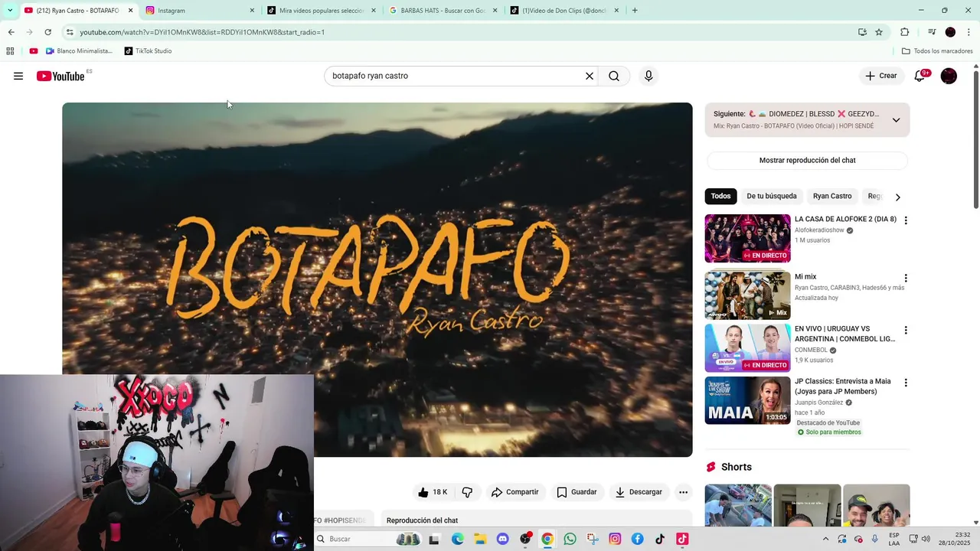
Task: Close the Instagram tab
Action: [x=252, y=11]
